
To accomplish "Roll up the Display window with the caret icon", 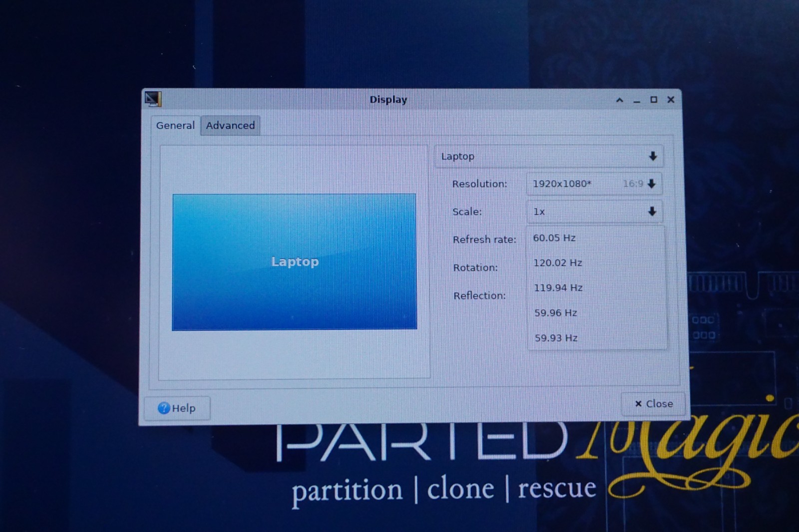I will coord(620,100).
